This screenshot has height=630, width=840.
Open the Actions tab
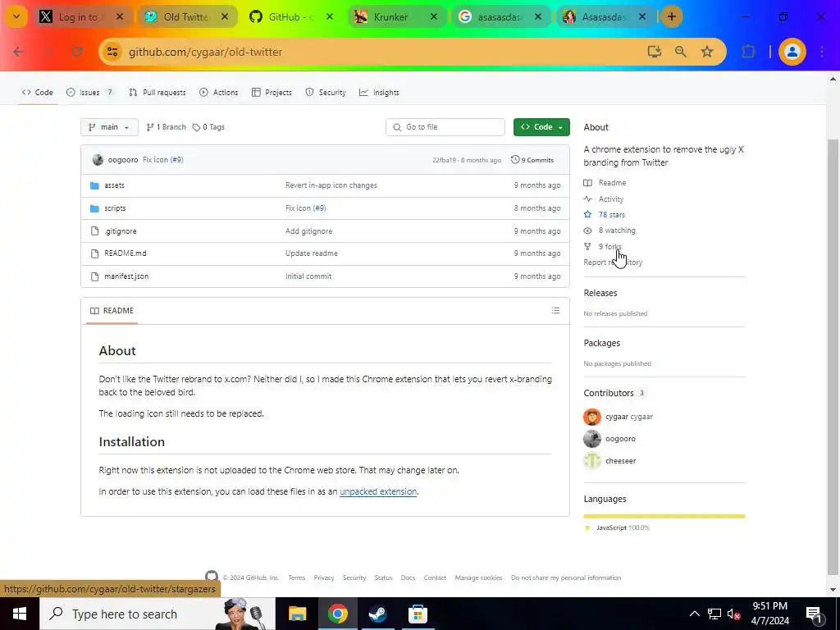point(218,92)
